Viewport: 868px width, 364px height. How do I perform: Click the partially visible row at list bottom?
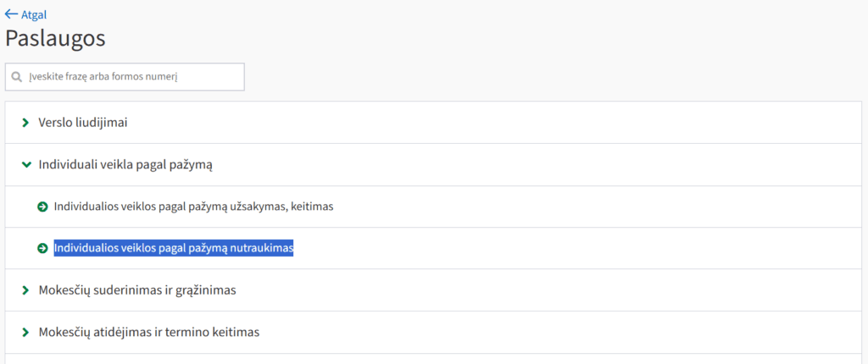point(424,359)
